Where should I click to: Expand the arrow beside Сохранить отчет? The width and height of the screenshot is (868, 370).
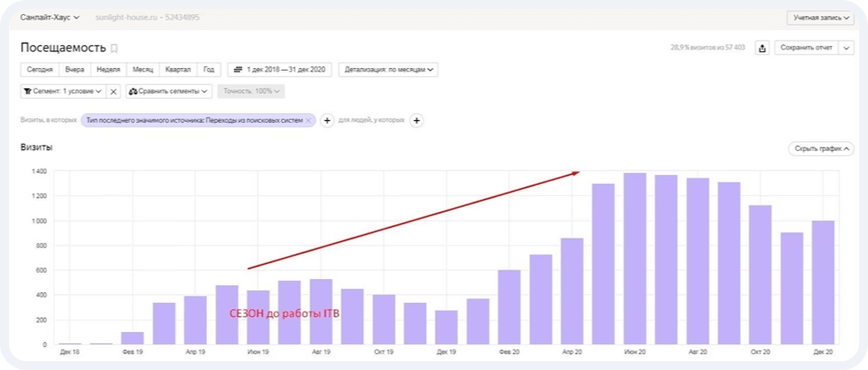pos(847,48)
